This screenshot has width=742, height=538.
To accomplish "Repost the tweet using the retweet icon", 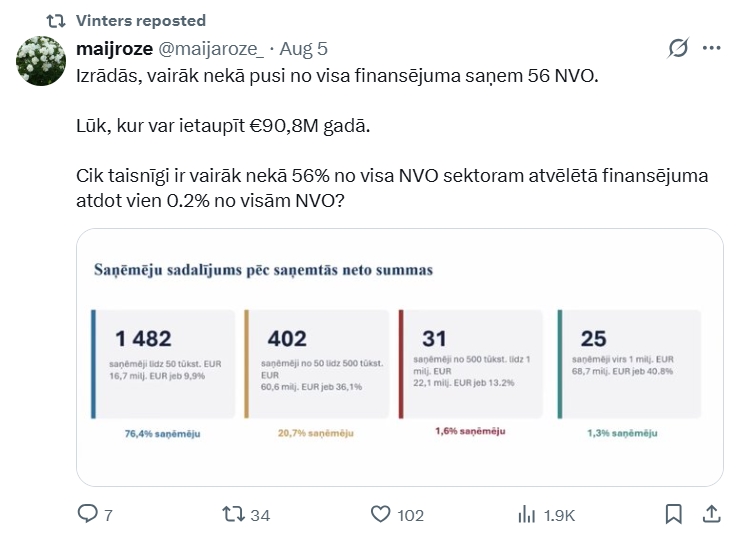I will (x=233, y=514).
